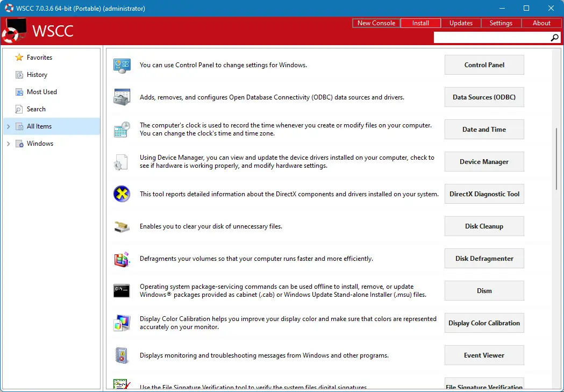
Task: Launch the Dism button
Action: pos(484,290)
